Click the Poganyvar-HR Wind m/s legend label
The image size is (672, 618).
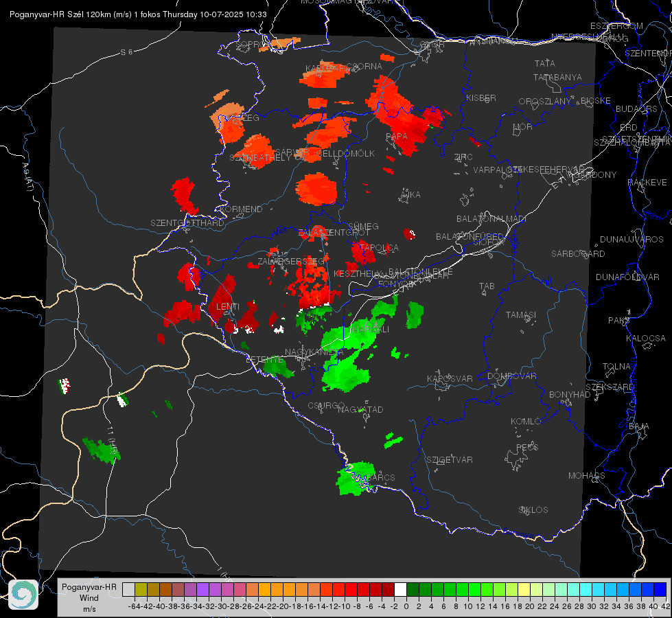tap(89, 598)
